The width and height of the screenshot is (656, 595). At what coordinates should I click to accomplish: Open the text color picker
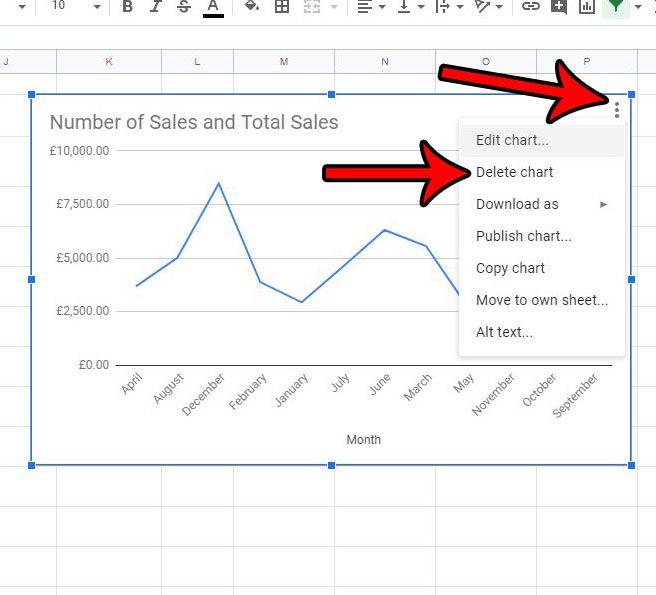point(213,7)
